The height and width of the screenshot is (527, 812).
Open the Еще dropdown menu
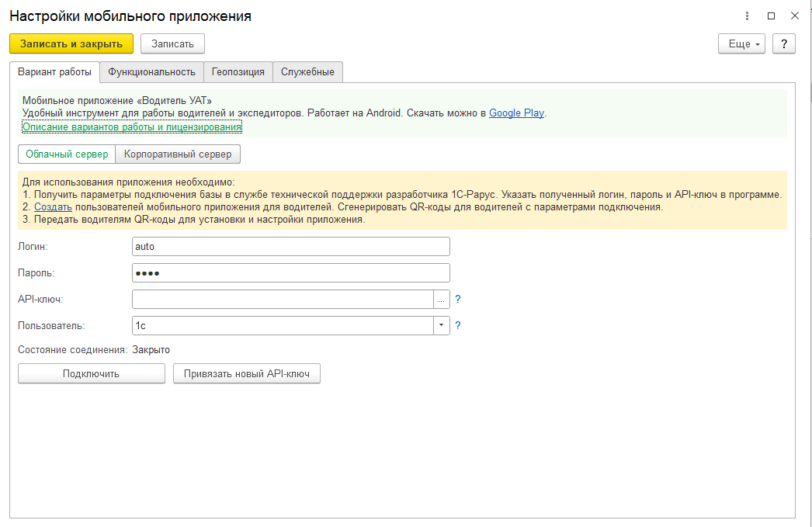741,43
